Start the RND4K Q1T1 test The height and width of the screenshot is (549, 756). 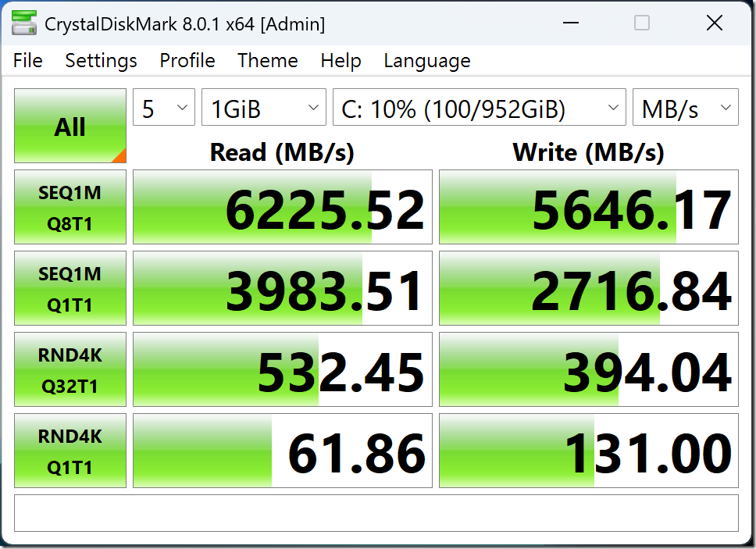tap(70, 451)
